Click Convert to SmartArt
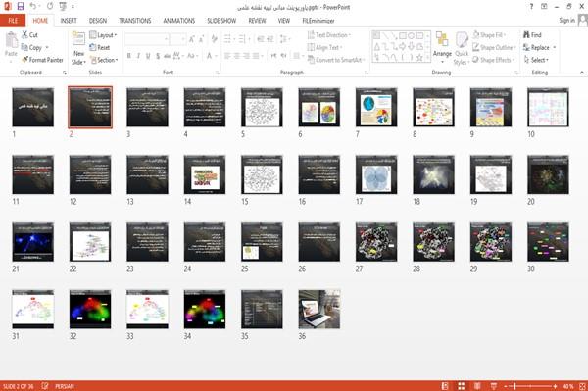This screenshot has height=391, width=588. point(335,60)
